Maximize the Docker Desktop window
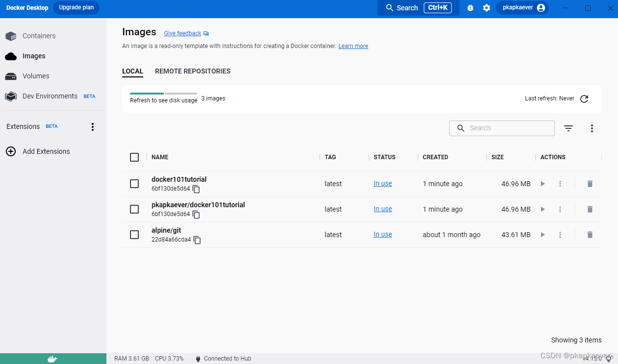618x364 pixels. [588, 8]
